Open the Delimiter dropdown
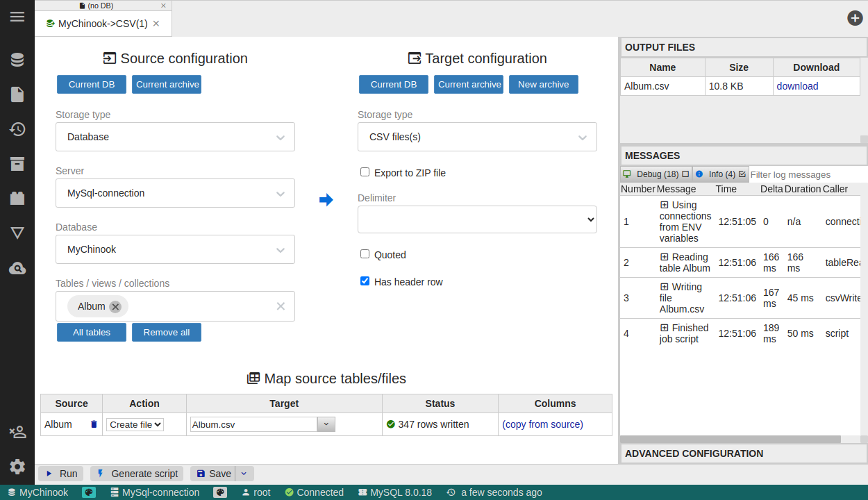 (477, 219)
